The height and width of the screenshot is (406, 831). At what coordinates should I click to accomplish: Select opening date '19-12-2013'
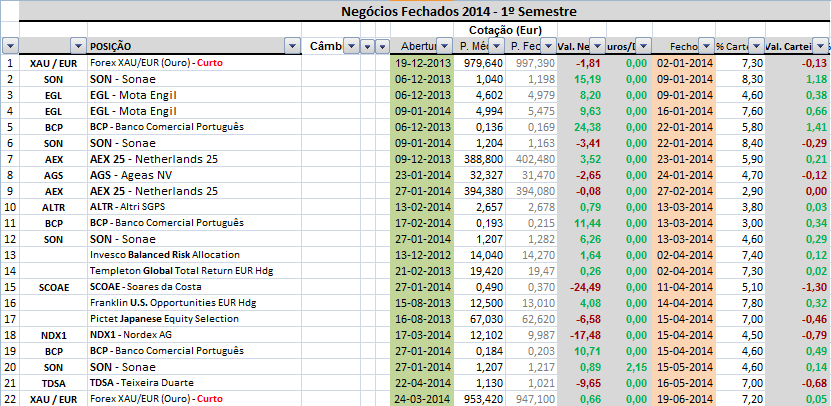coord(423,63)
